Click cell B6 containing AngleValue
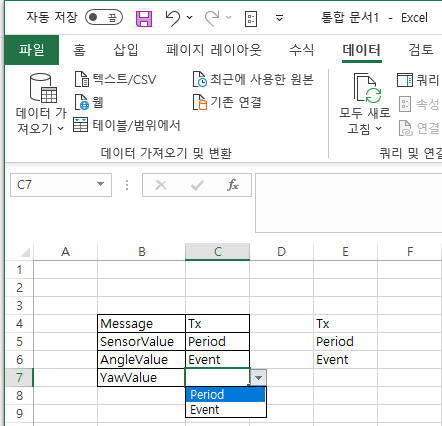 point(142,360)
